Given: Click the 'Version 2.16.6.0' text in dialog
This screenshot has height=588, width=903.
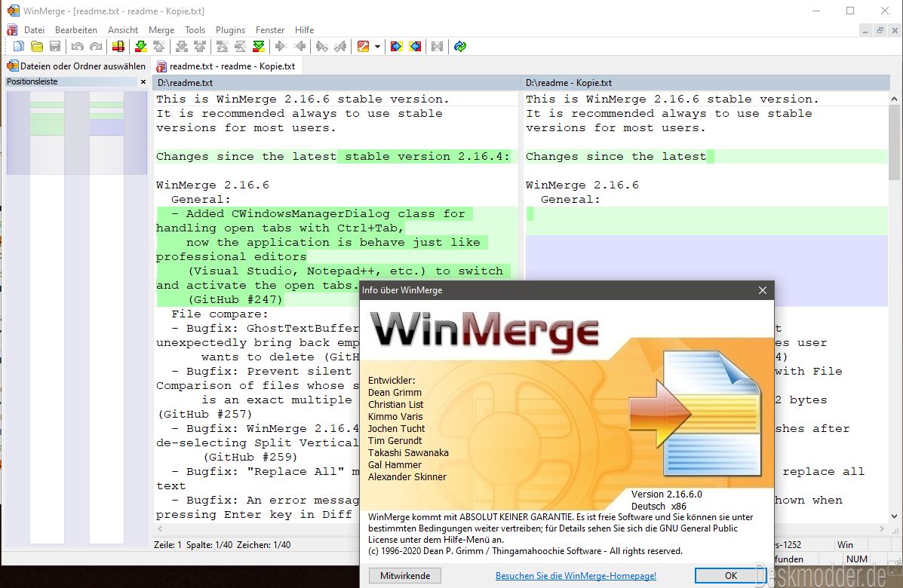Looking at the screenshot, I should point(666,495).
